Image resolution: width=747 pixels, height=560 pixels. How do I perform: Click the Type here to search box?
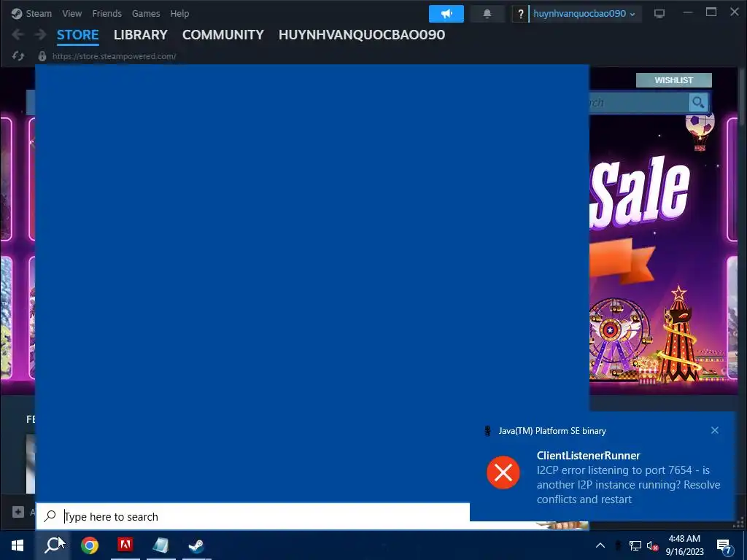click(253, 516)
